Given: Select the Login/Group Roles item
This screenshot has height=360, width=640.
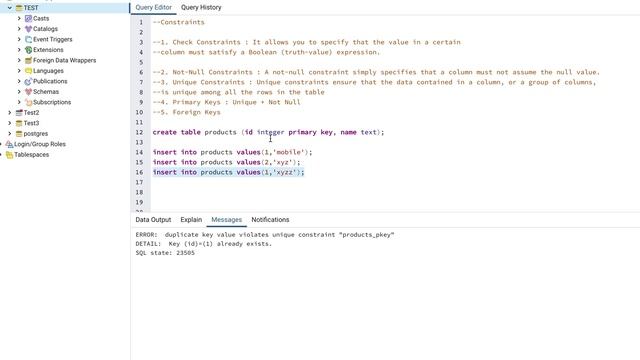Looking at the screenshot, I should click(x=40, y=144).
